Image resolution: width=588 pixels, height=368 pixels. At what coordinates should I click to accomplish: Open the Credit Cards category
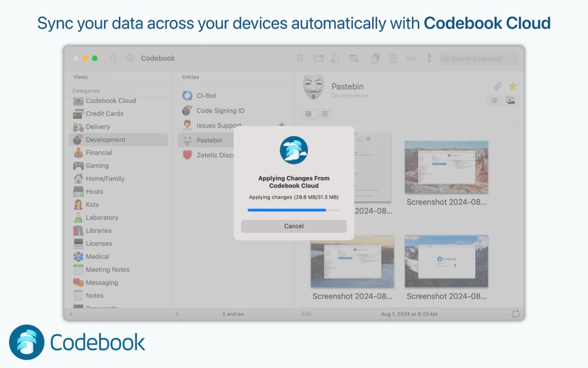tap(118, 113)
